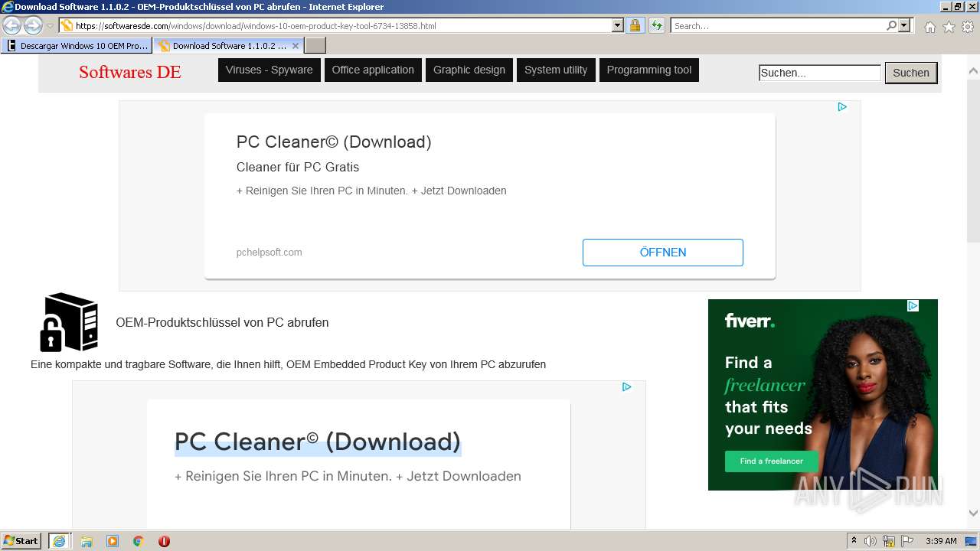
Task: Go back using the browser back arrow
Action: click(x=11, y=25)
